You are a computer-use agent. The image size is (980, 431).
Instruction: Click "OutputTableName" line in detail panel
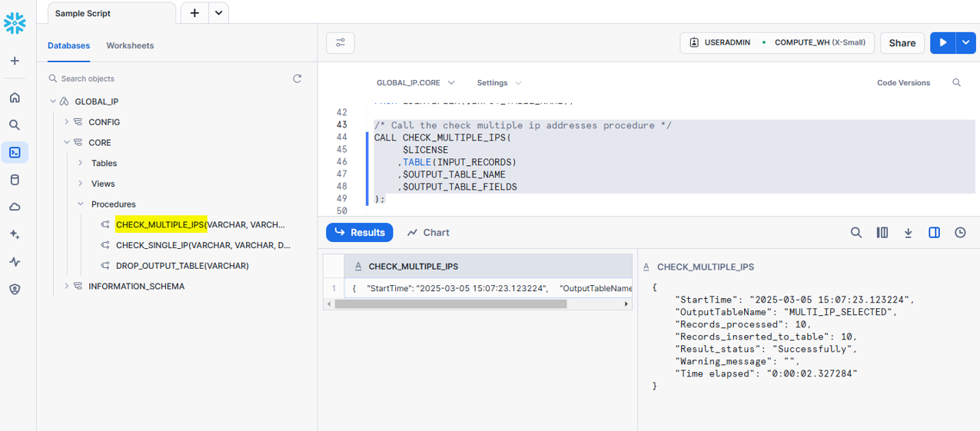[786, 312]
